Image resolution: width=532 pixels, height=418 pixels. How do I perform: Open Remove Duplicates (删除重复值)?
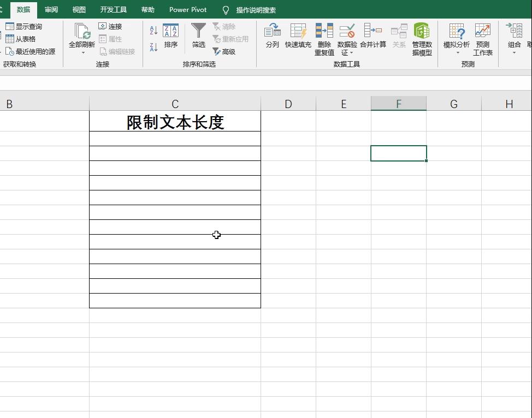323,38
